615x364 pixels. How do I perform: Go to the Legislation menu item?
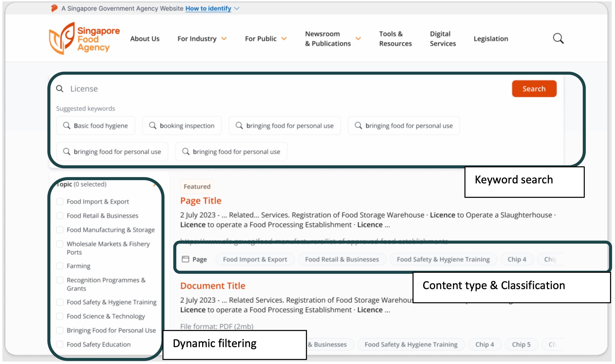point(491,39)
